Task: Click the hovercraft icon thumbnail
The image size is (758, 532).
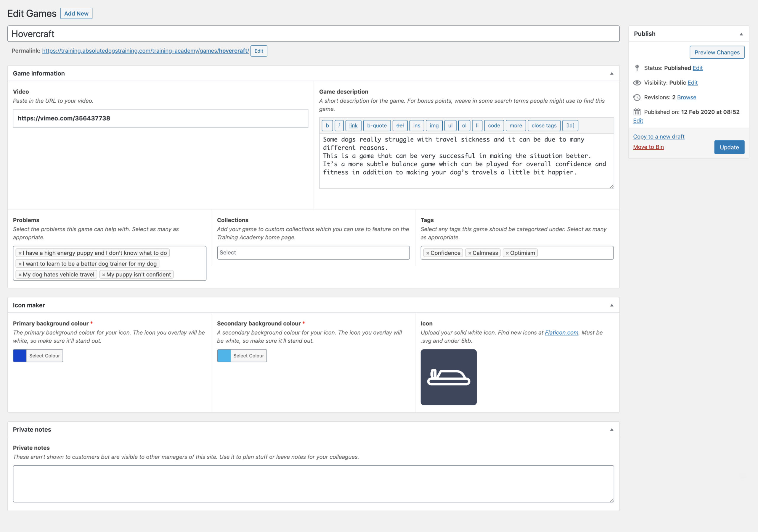Action: coord(448,377)
